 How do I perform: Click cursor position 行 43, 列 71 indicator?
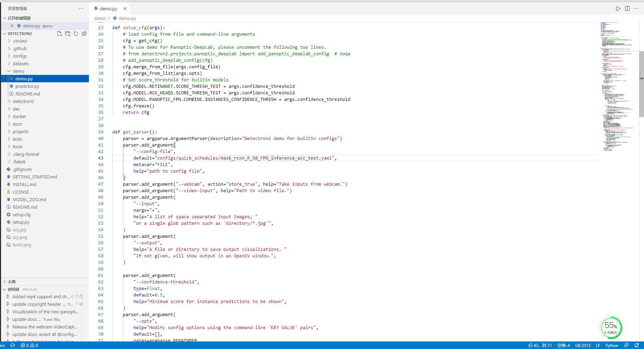tap(540, 345)
